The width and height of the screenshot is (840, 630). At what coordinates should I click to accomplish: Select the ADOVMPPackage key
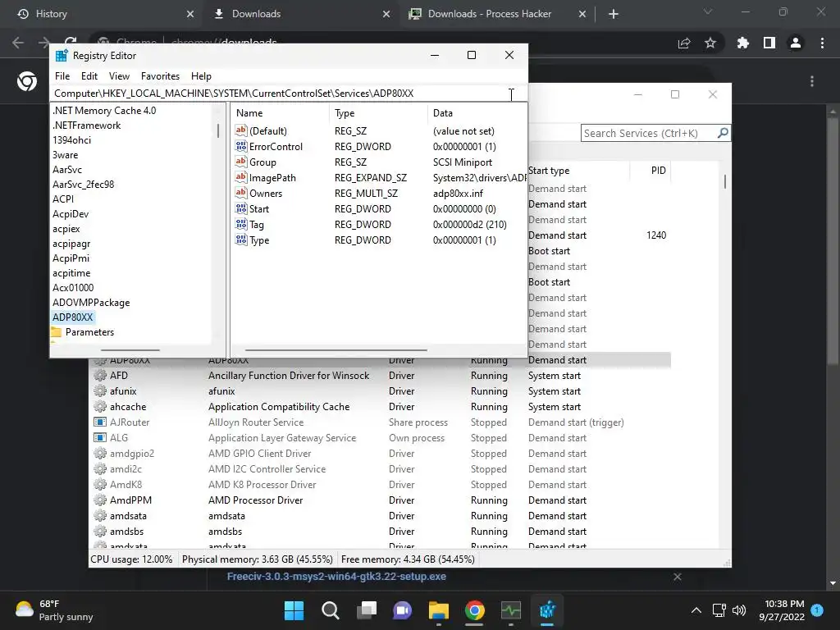tap(91, 303)
